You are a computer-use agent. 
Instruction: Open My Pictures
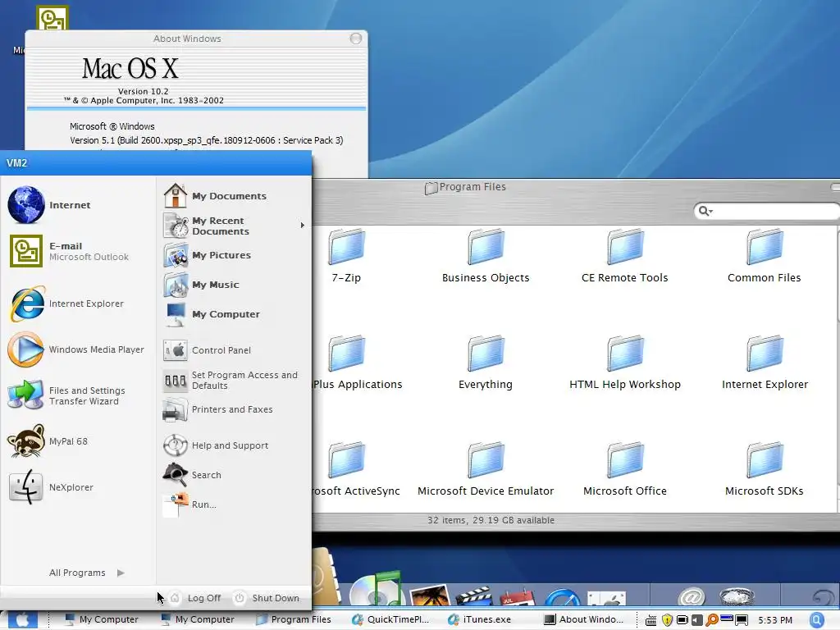pyautogui.click(x=234, y=255)
